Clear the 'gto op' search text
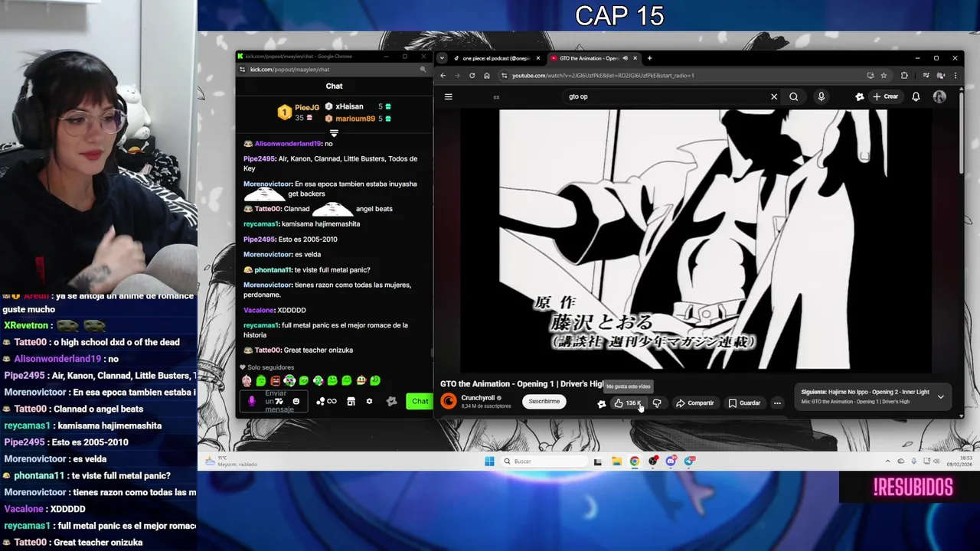The height and width of the screenshot is (551, 980). [774, 96]
